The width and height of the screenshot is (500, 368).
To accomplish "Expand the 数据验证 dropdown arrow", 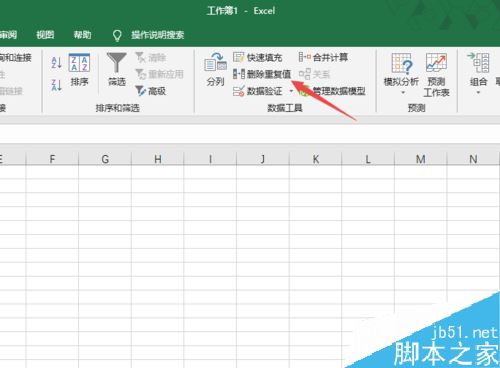I will (x=291, y=91).
